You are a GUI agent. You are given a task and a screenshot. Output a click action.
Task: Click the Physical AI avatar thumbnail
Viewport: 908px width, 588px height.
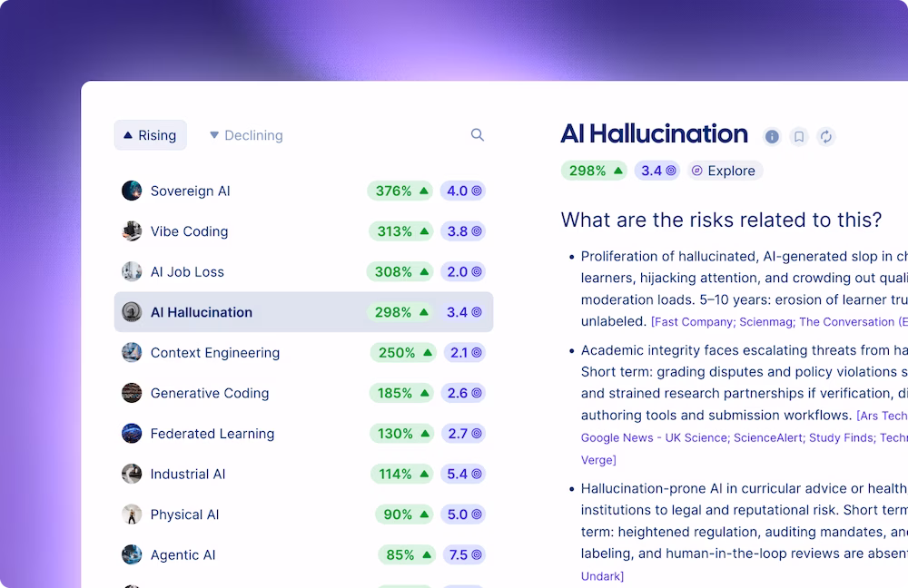[132, 514]
